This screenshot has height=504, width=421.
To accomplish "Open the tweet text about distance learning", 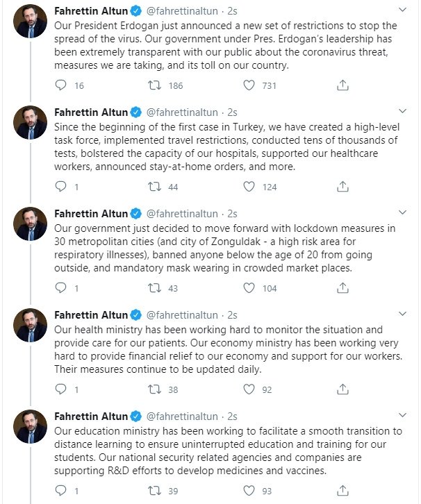I will (228, 451).
